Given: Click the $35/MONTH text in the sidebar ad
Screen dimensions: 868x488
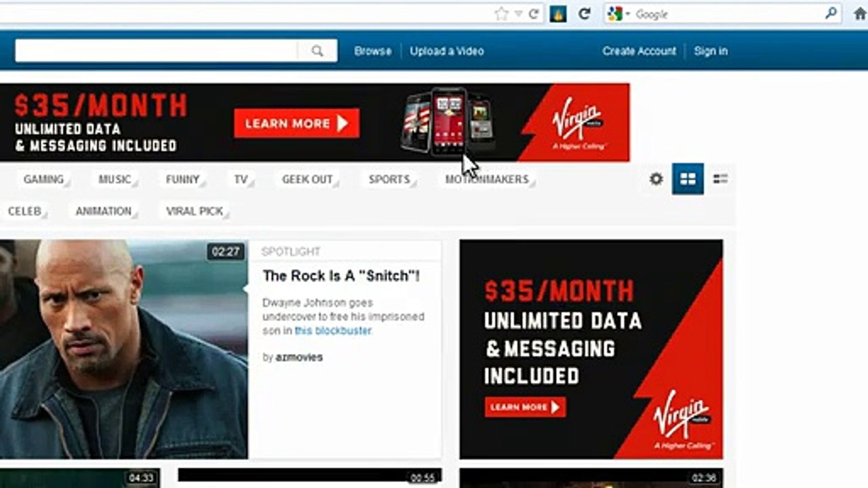Looking at the screenshot, I should pyautogui.click(x=559, y=291).
